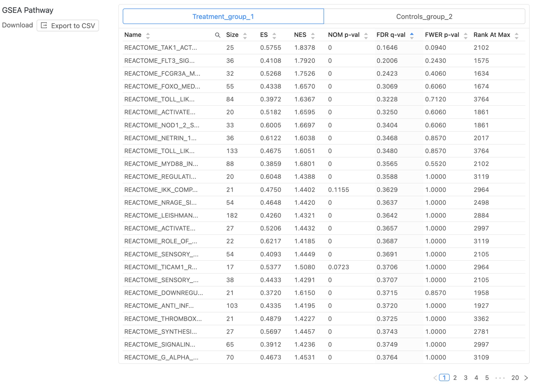This screenshot has height=392, width=536.
Task: Sort by NES column sort arrows
Action: pyautogui.click(x=313, y=35)
